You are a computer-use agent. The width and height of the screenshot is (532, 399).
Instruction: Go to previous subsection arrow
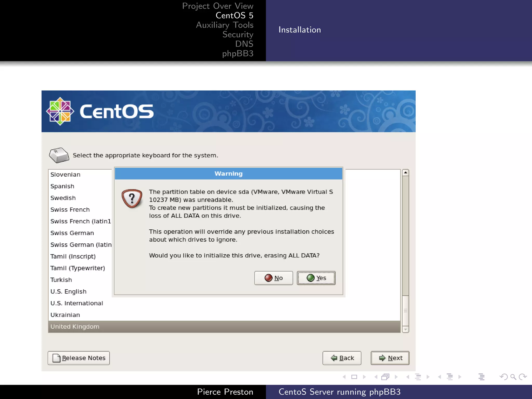point(408,377)
